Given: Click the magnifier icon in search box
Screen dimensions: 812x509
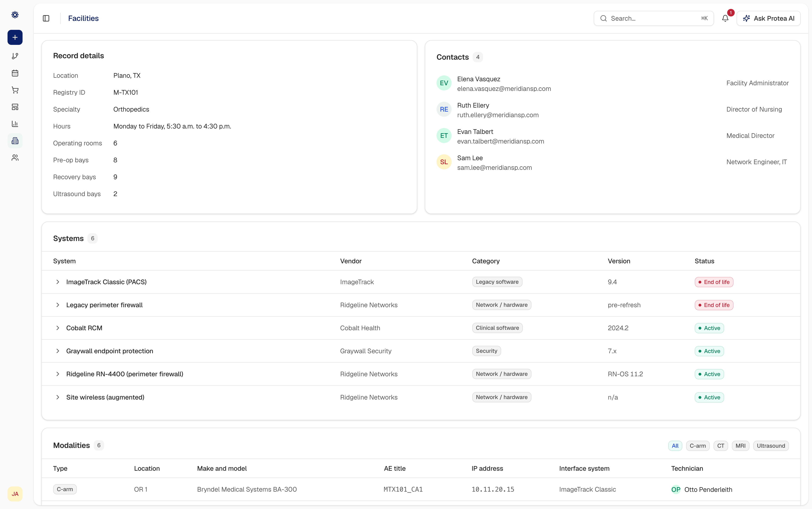Looking at the screenshot, I should 604,19.
